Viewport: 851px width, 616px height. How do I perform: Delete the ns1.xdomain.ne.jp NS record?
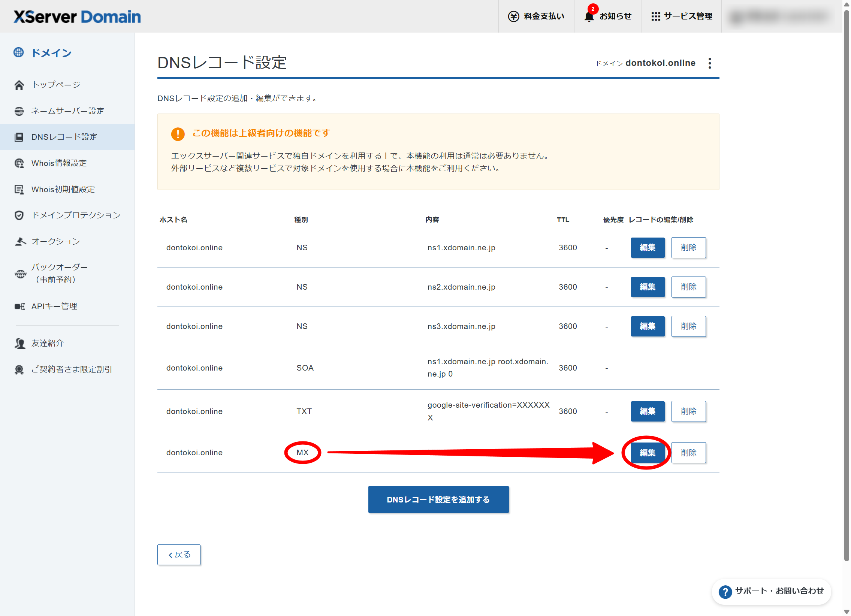(x=688, y=248)
